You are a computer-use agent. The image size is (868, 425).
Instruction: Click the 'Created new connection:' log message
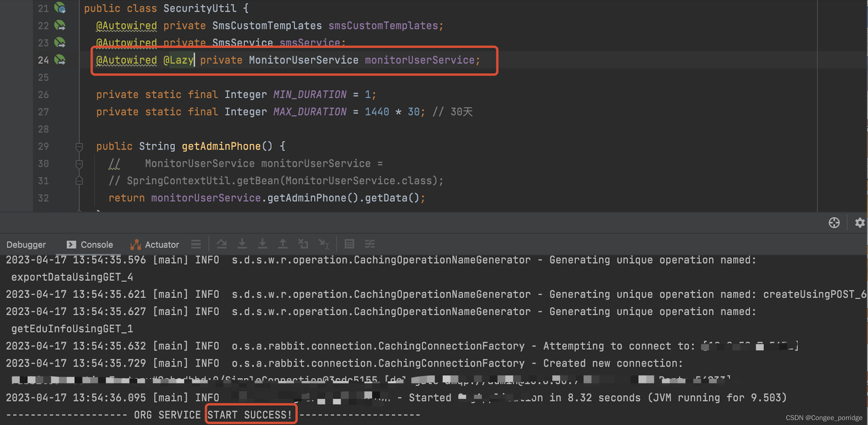613,363
